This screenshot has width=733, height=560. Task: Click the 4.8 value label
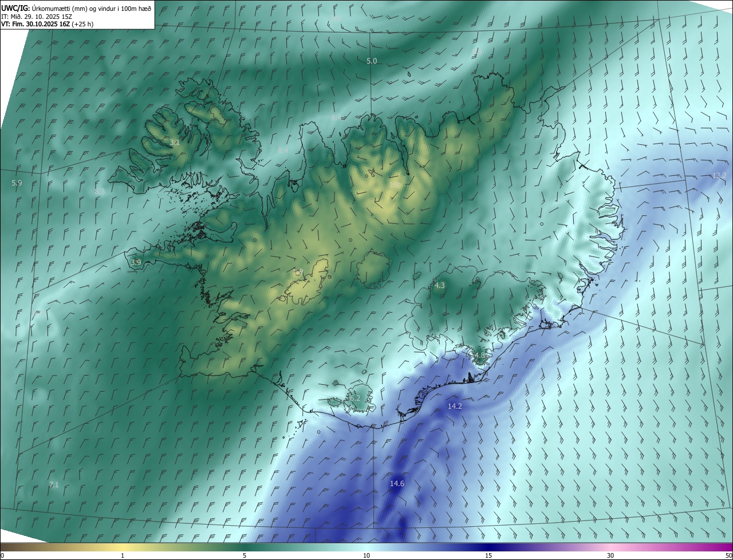[x=480, y=356]
